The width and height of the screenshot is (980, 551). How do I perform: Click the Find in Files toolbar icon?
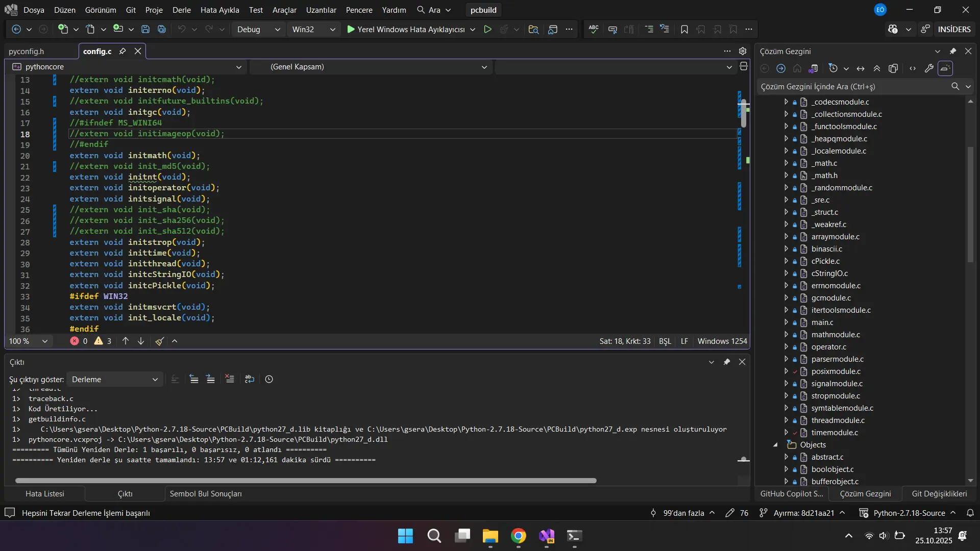pos(533,29)
